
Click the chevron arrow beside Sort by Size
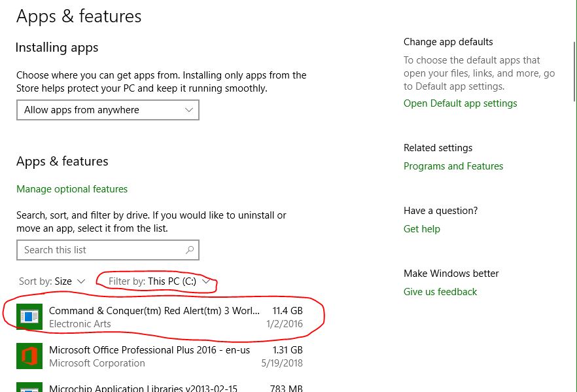pyautogui.click(x=81, y=281)
